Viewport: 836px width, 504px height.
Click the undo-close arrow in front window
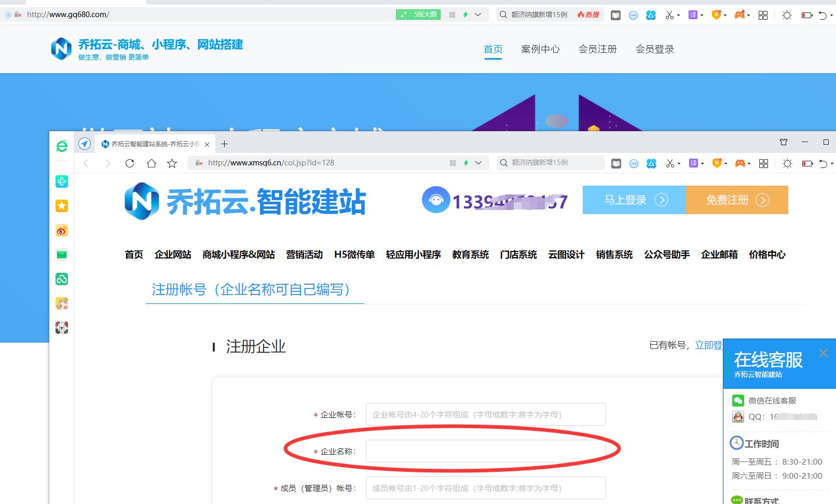[823, 163]
